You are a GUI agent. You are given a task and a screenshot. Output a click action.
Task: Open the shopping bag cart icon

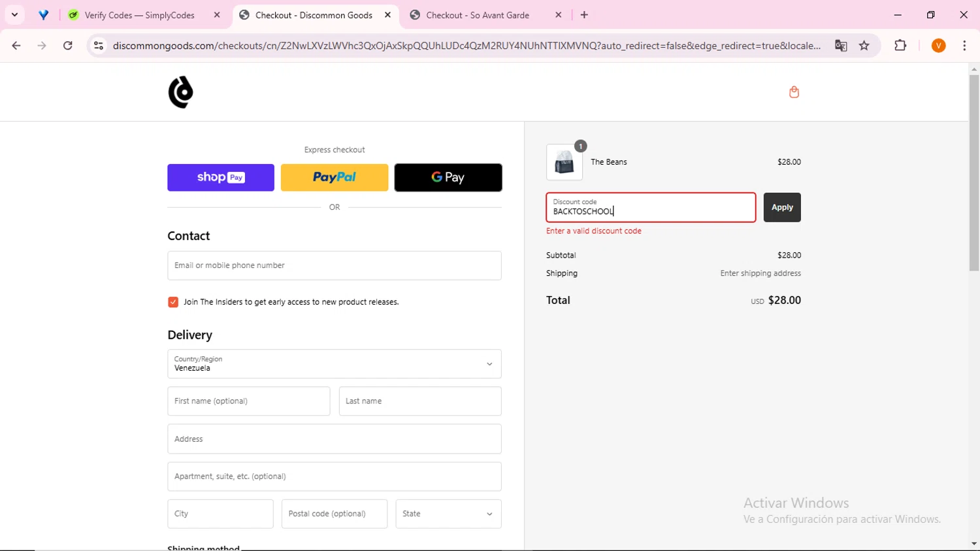(794, 92)
